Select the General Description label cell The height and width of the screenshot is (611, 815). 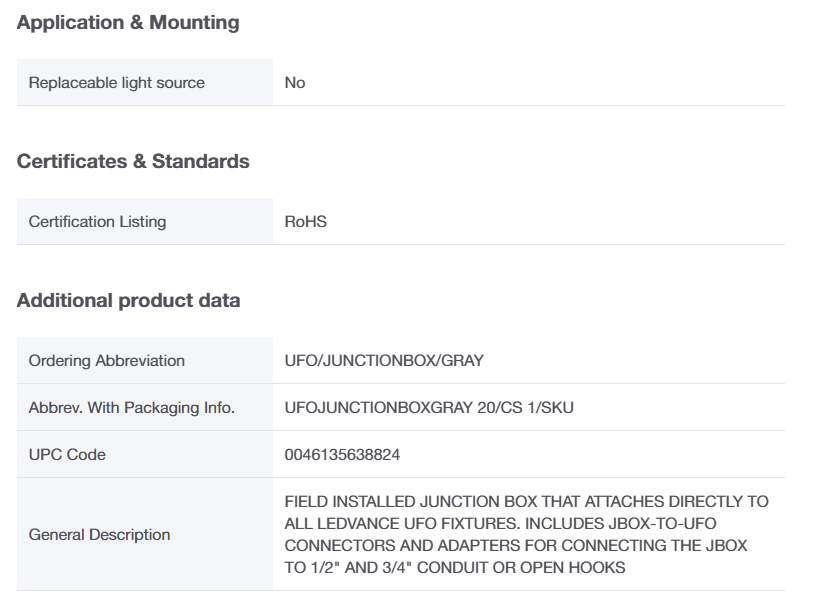[145, 535]
